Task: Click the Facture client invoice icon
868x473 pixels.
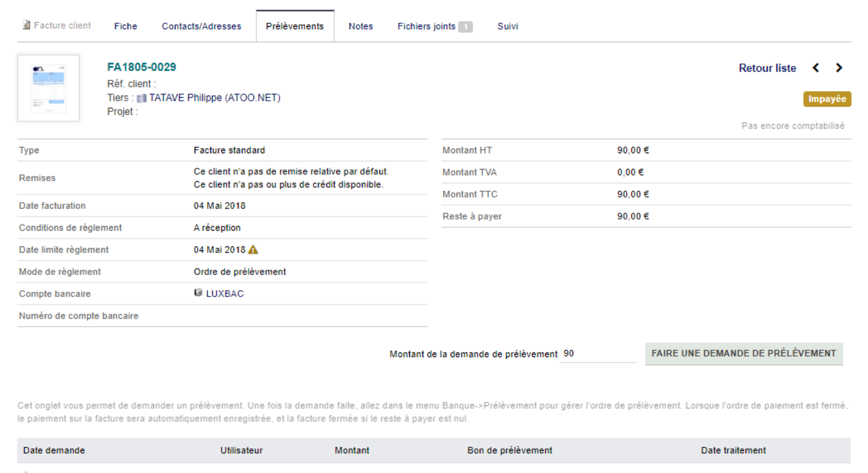Action: click(26, 25)
